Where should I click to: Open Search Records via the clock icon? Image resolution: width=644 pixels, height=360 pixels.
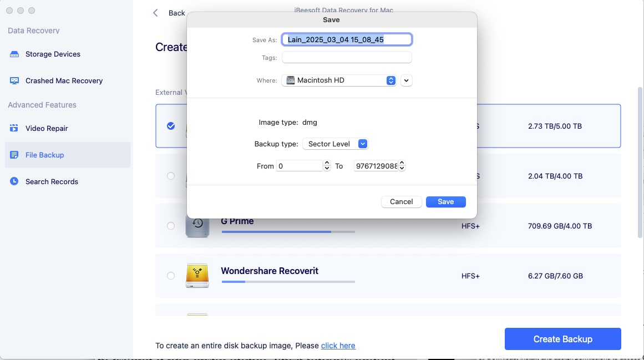[14, 181]
